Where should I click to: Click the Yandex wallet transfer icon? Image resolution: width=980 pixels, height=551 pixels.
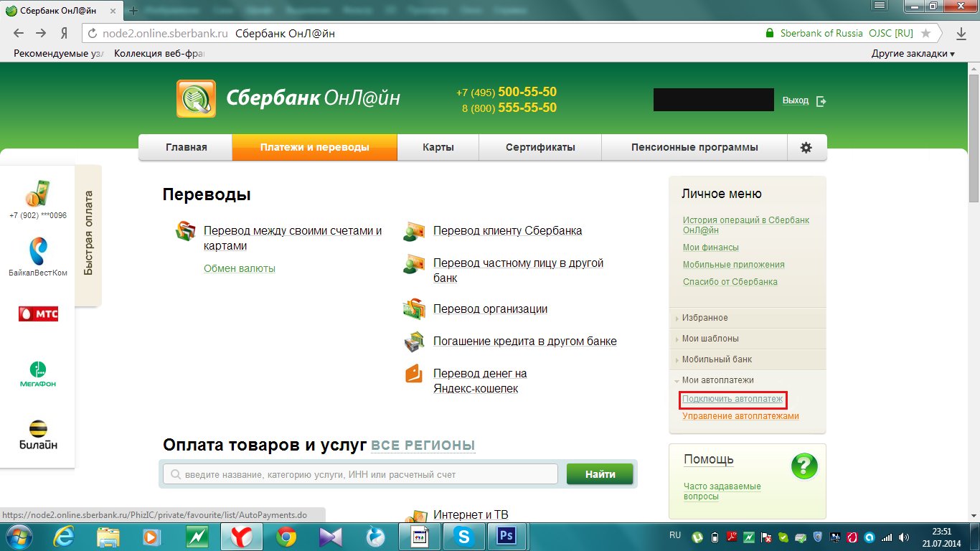tap(415, 374)
